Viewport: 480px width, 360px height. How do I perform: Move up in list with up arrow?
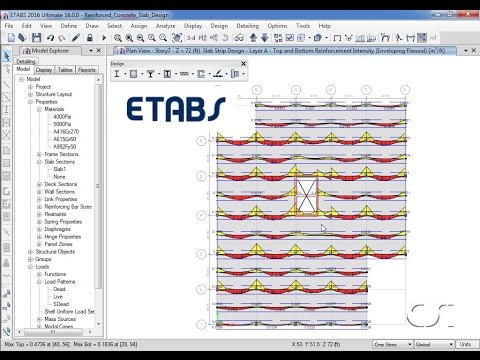pos(253,38)
